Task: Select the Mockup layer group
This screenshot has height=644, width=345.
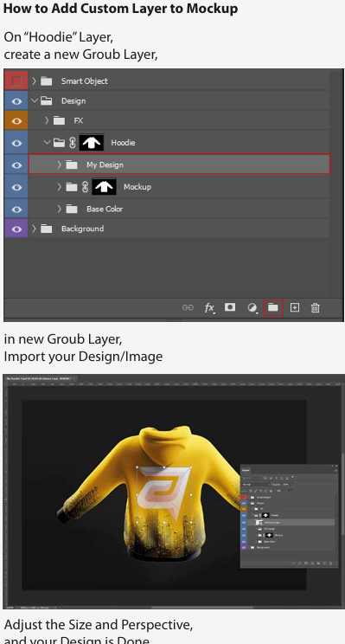Action: pyautogui.click(x=179, y=187)
